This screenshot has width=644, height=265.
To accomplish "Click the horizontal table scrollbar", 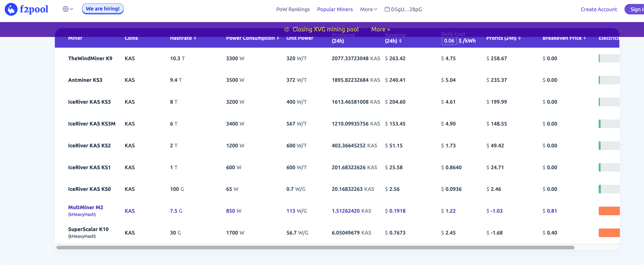I will point(315,248).
